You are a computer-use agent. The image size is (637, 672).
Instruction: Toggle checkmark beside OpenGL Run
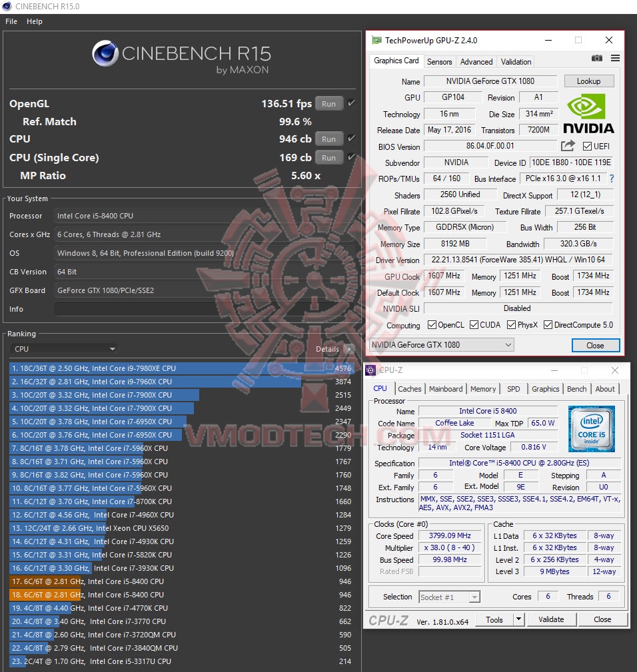(351, 103)
